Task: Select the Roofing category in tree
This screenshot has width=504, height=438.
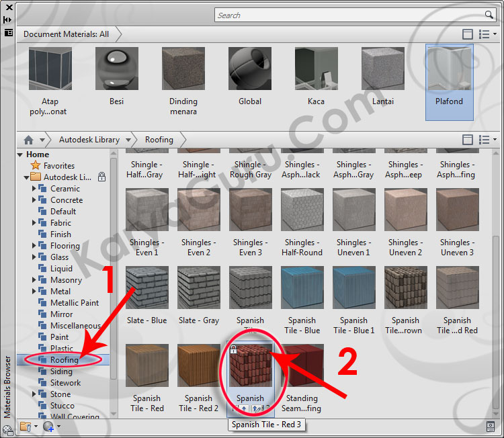Action: (64, 360)
